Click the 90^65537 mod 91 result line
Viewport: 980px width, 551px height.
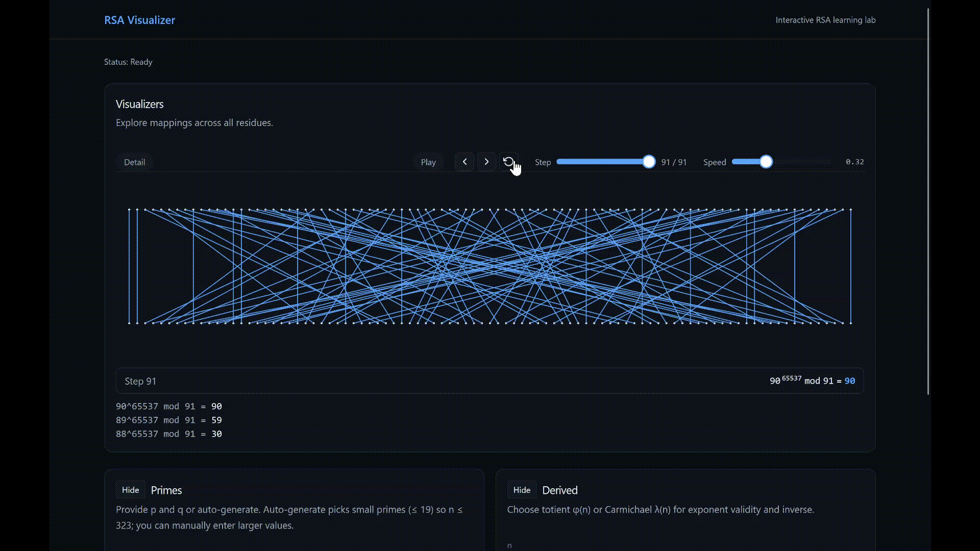pos(169,406)
